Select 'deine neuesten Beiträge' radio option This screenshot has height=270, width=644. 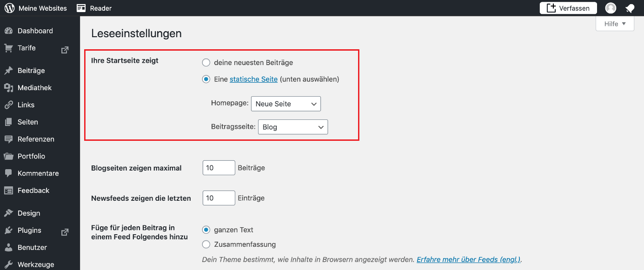206,62
